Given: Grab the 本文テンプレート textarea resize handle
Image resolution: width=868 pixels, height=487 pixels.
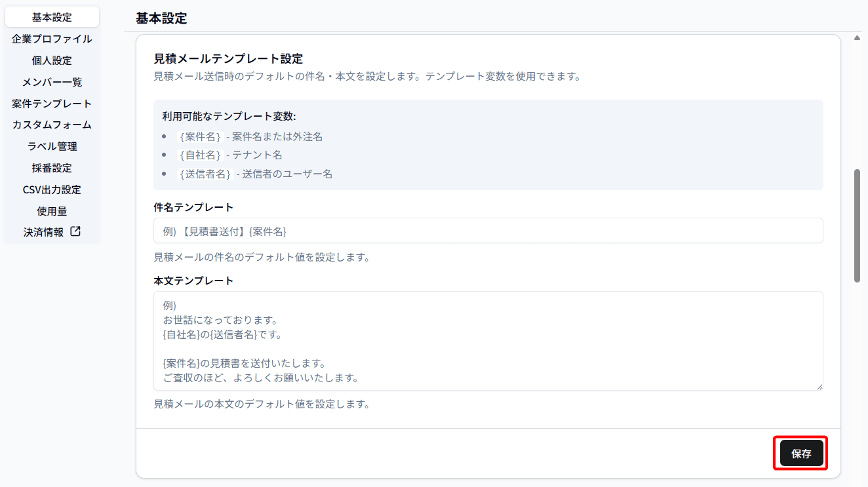Looking at the screenshot, I should (x=819, y=387).
